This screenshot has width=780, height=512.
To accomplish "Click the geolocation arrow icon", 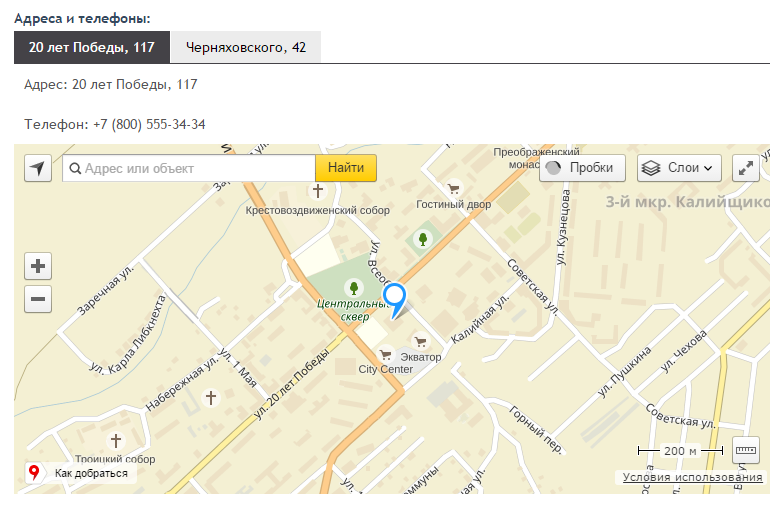I will (x=38, y=168).
